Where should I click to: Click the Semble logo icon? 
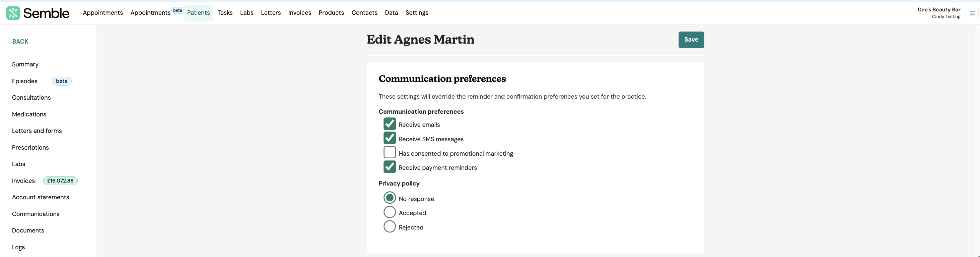tap(13, 13)
